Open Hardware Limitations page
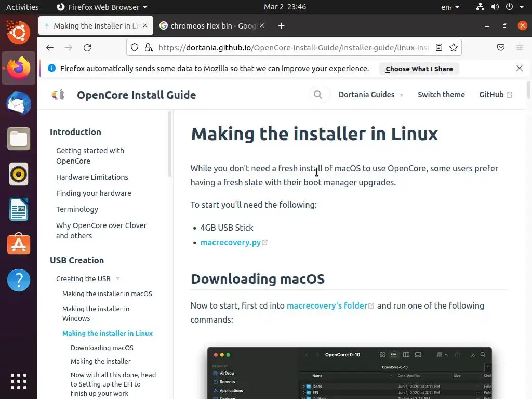The height and width of the screenshot is (399, 532). click(x=92, y=177)
